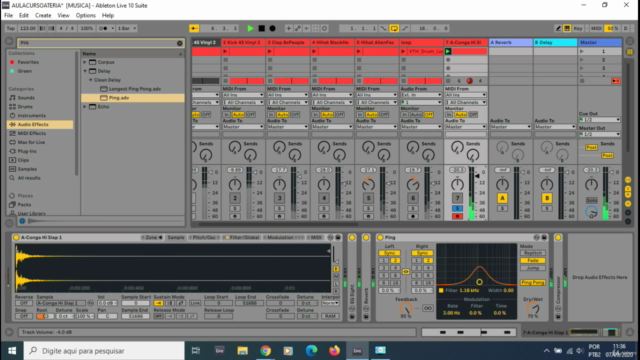Toggle the arrangement Loop switch
This screenshot has width=640, height=360.
[394, 28]
